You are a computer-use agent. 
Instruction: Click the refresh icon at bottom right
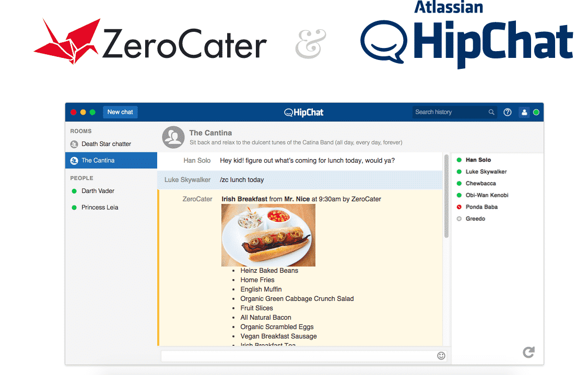point(528,352)
